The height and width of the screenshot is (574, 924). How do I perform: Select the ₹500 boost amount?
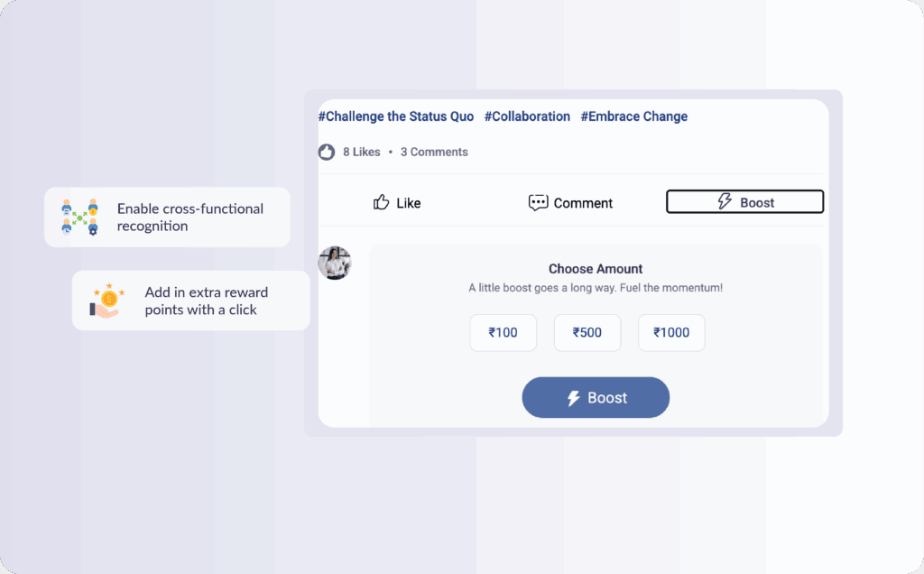point(587,333)
